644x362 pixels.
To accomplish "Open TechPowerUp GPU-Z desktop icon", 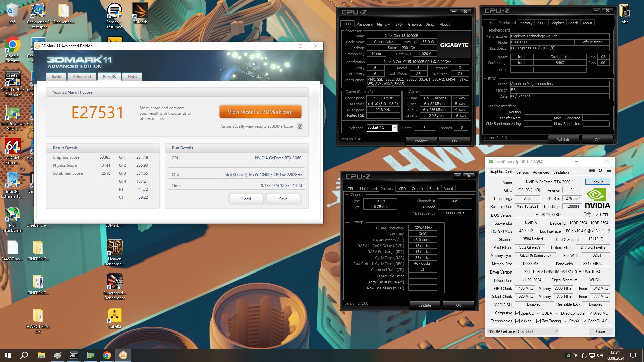I will pos(12,118).
